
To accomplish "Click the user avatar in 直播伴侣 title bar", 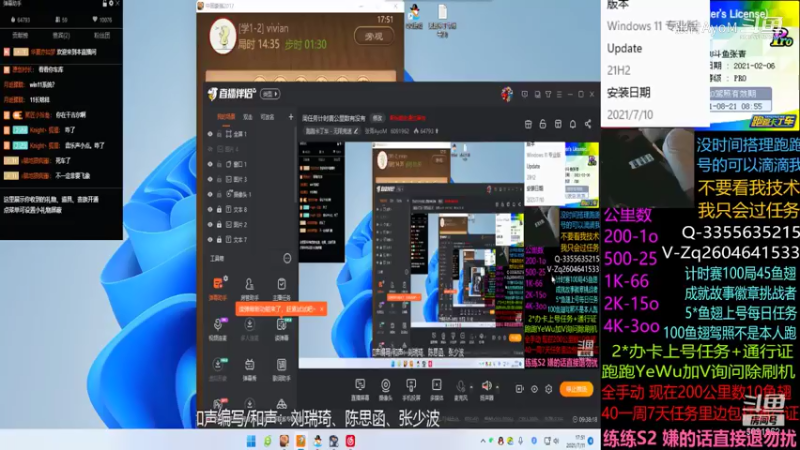I will tap(506, 94).
